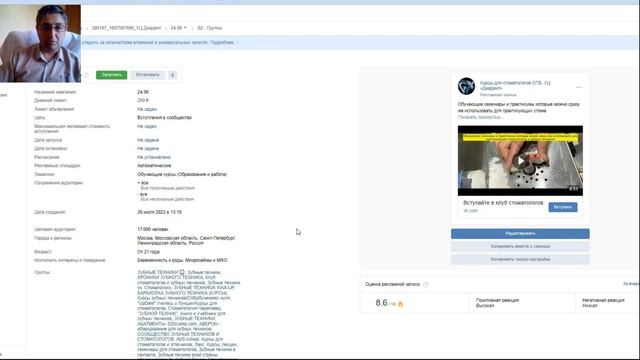Screen dimensions: 640x360
Task: Play the video in the ad preview
Action: click(520, 161)
